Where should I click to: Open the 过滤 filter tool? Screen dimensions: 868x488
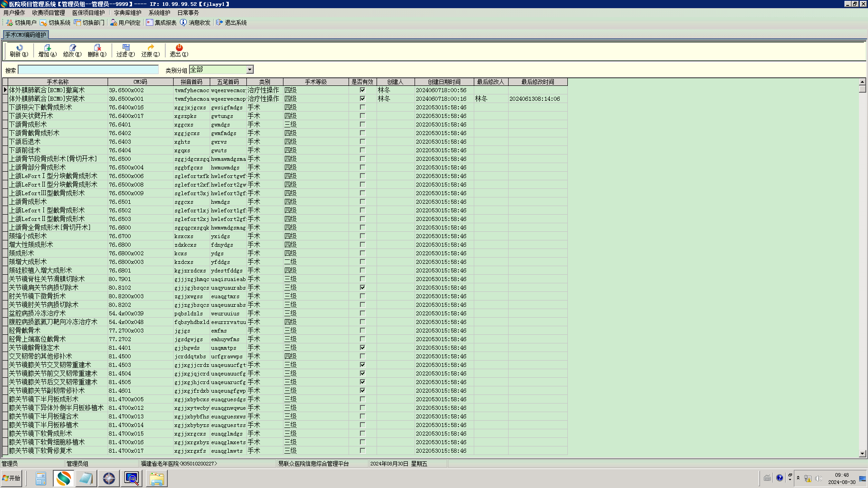(126, 47)
